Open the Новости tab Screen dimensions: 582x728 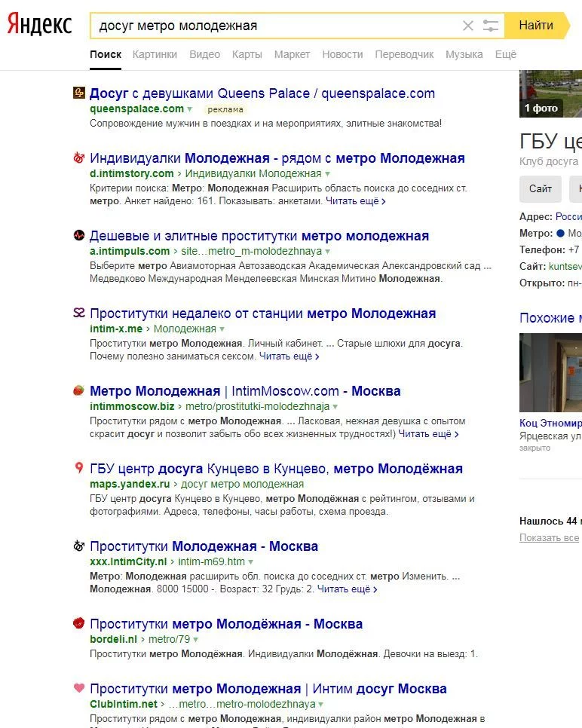tap(342, 54)
